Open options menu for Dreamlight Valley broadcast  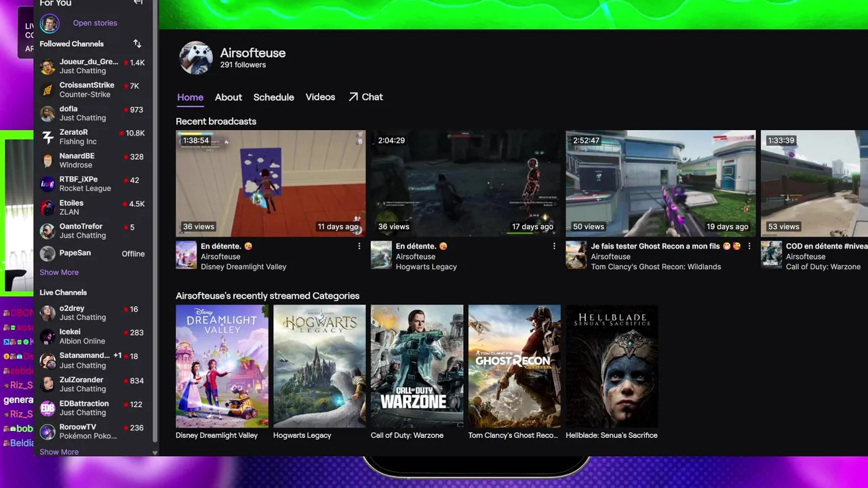point(359,247)
